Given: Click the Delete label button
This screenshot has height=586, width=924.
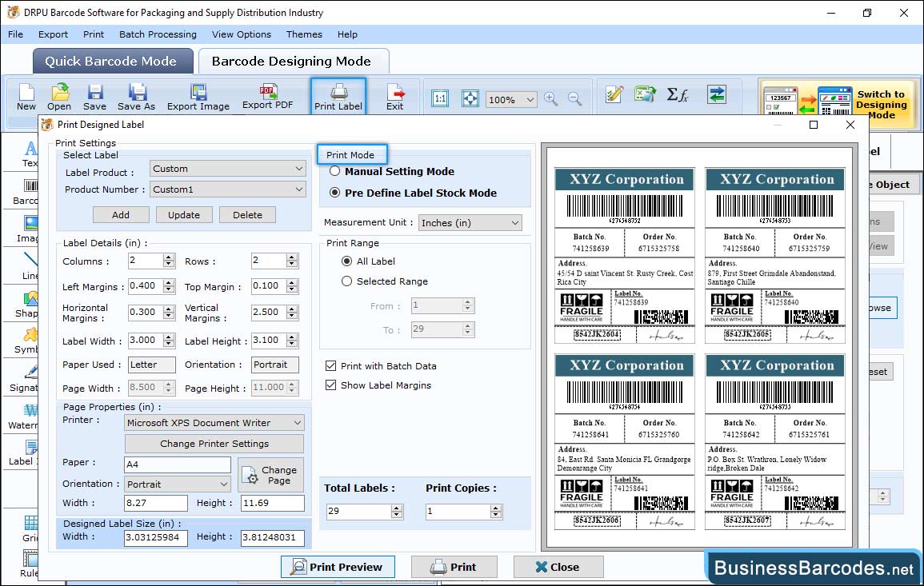Looking at the screenshot, I should (247, 215).
